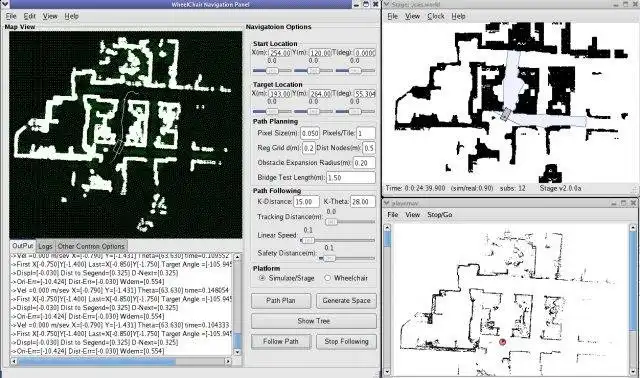Click Obstacle Expansion Radius(m) field
The height and width of the screenshot is (378, 640).
point(364,163)
